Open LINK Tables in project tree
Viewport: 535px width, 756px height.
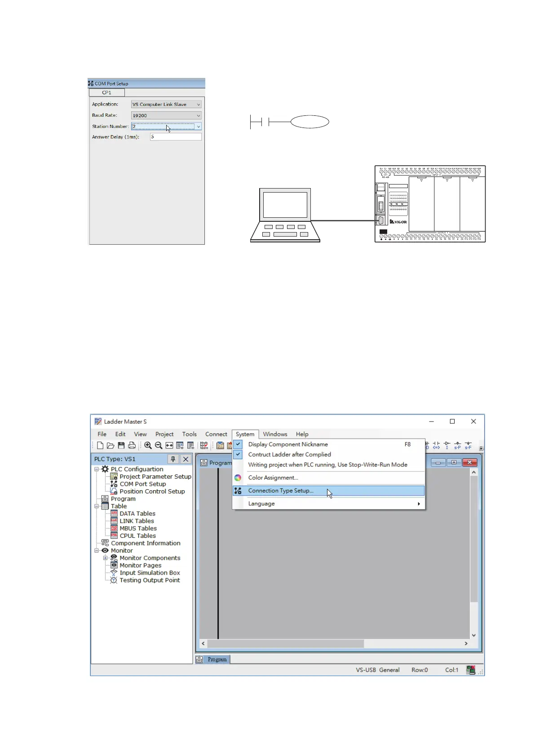[x=137, y=521]
